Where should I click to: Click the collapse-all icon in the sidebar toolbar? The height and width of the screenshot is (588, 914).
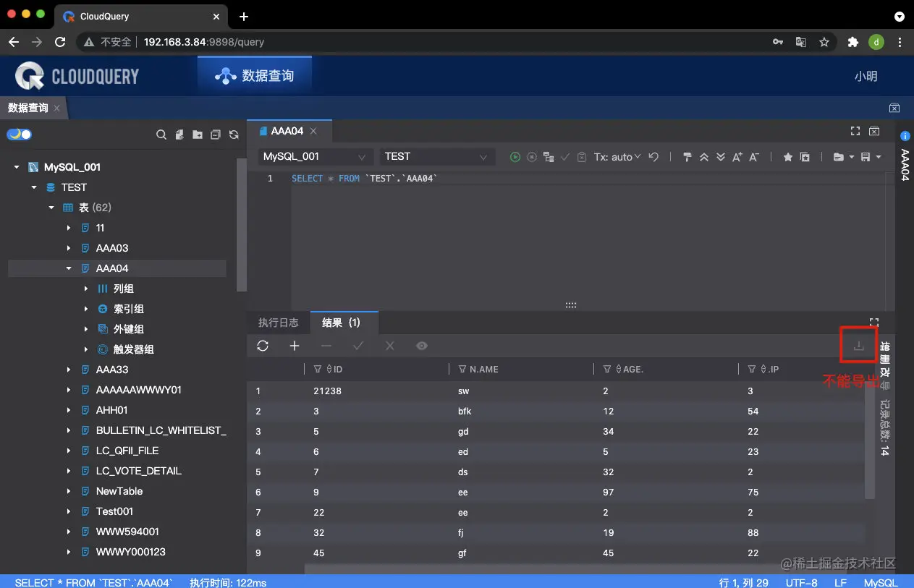[216, 135]
